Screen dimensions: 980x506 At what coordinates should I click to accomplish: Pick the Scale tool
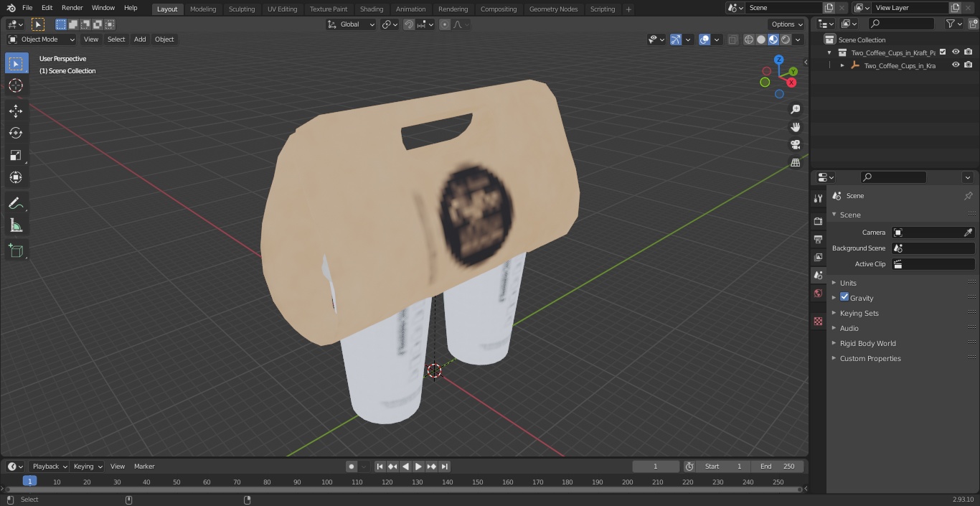pos(16,155)
